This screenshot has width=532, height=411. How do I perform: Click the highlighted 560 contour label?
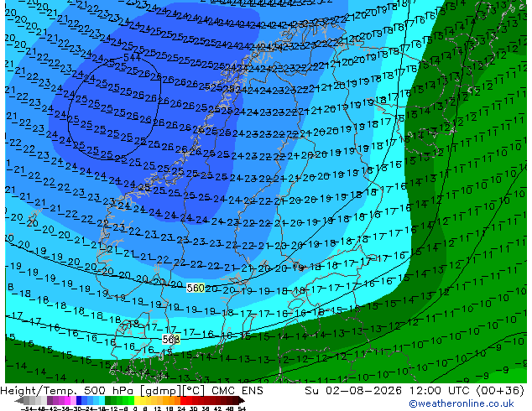[196, 289]
